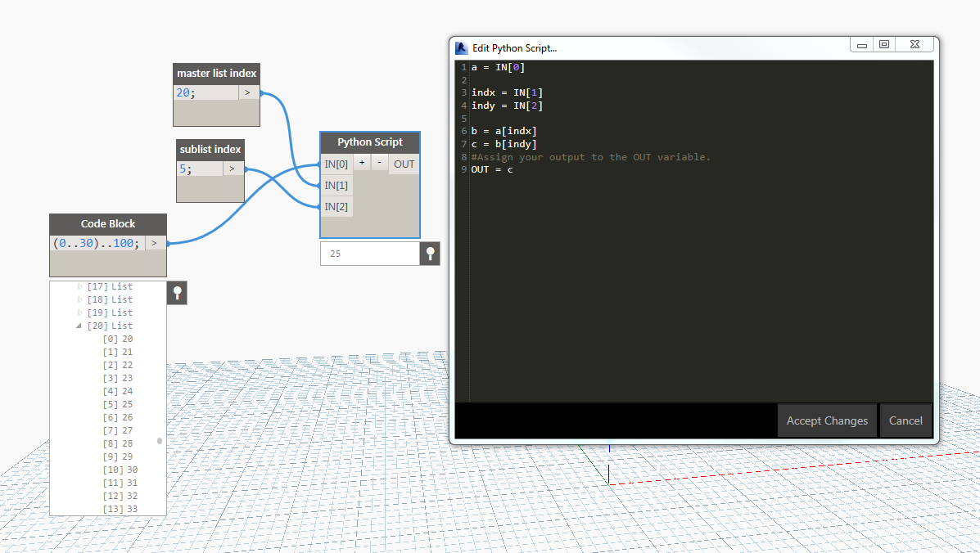The height and width of the screenshot is (553, 980).
Task: Expand the [17] List item
Action: coord(80,286)
